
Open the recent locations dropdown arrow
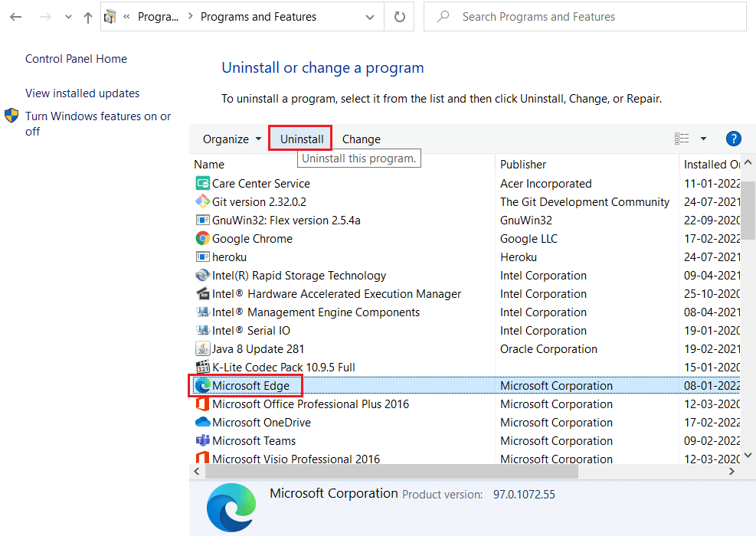(x=68, y=17)
